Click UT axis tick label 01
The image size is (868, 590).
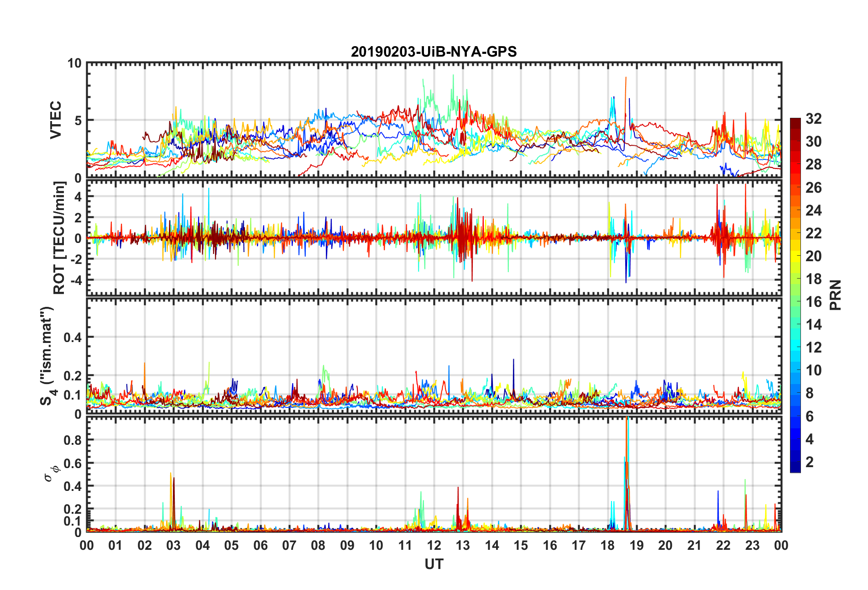click(115, 545)
